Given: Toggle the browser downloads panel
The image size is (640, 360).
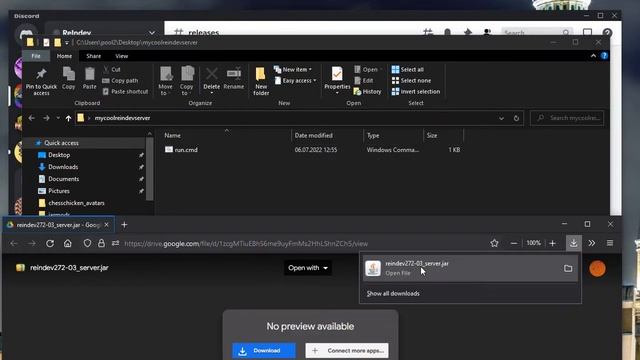Looking at the screenshot, I should pyautogui.click(x=573, y=243).
